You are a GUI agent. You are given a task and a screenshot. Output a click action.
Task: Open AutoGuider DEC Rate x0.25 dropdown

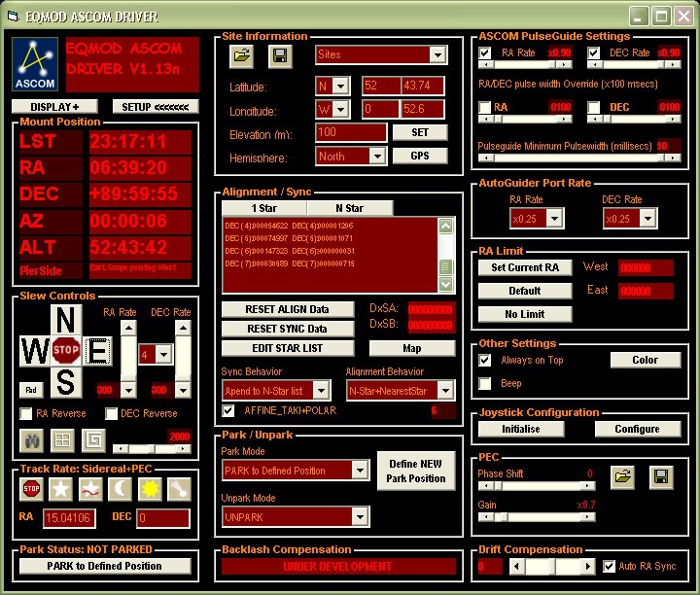pos(647,219)
